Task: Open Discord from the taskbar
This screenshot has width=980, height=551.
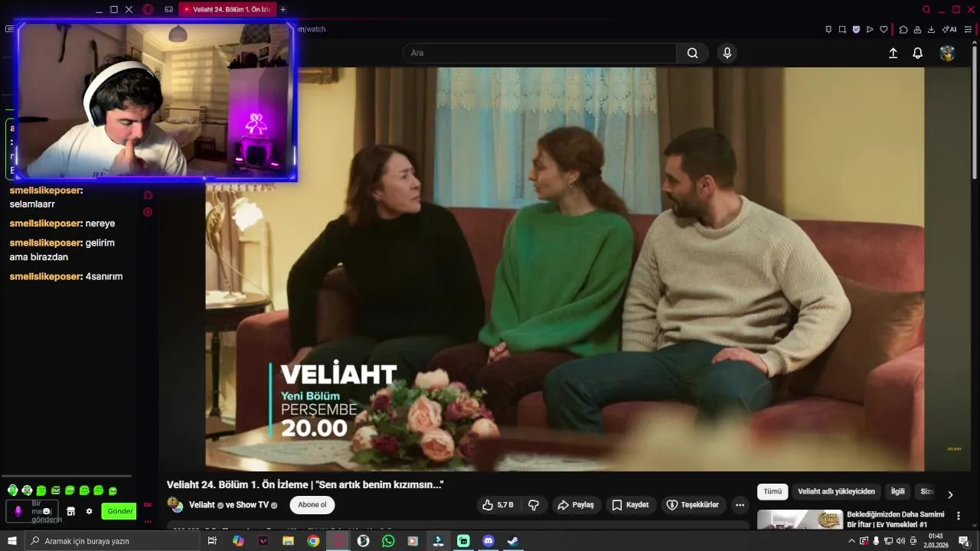Action: pyautogui.click(x=488, y=541)
